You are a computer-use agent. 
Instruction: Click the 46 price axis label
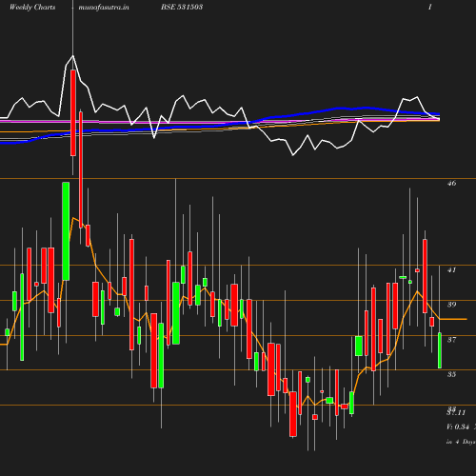pyautogui.click(x=451, y=183)
